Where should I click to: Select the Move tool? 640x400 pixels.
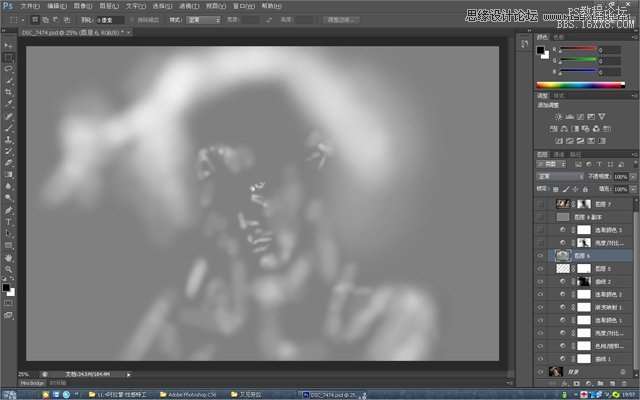tap(9, 46)
